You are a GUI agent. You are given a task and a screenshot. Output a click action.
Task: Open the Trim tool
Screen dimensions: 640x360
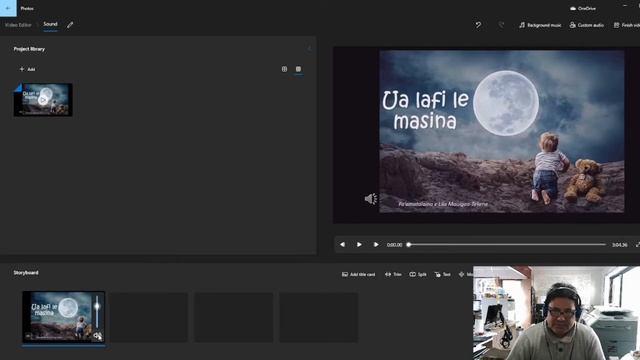click(x=393, y=274)
